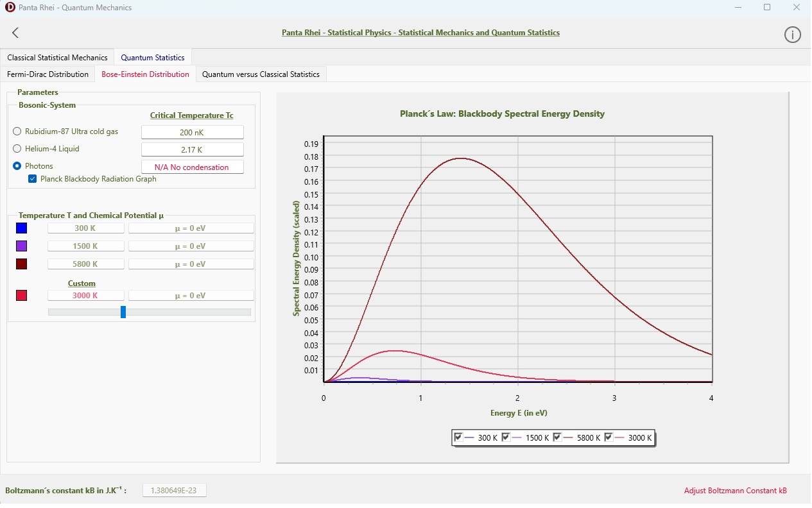Switch to Classical Statistical Mechanics tab

tap(57, 58)
